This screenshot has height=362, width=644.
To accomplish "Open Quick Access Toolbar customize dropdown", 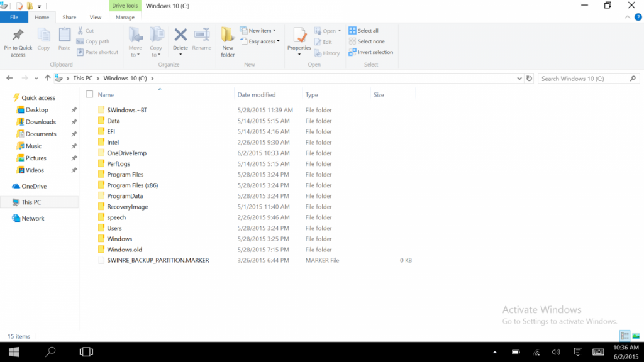I will point(40,6).
